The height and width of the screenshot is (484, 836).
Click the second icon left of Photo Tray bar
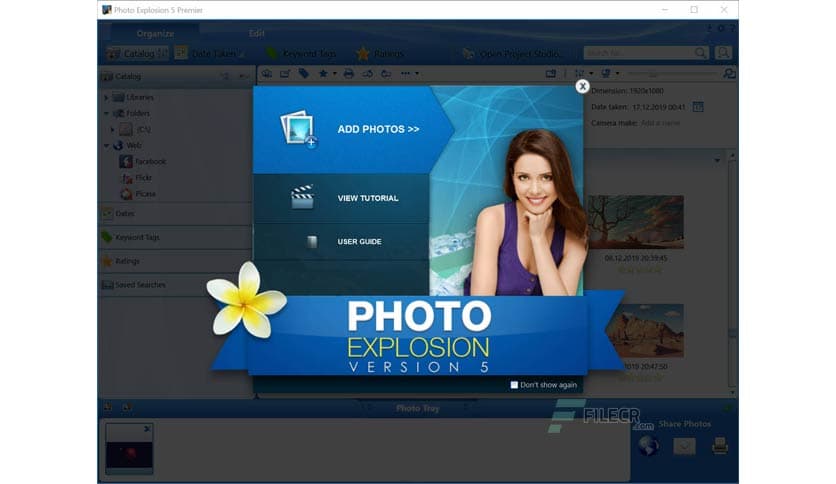coord(127,408)
